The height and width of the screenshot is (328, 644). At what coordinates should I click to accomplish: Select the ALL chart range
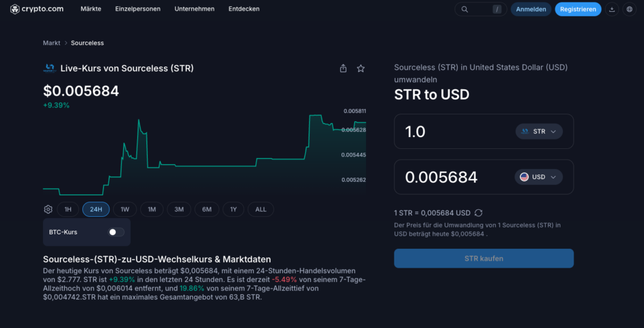click(x=261, y=209)
